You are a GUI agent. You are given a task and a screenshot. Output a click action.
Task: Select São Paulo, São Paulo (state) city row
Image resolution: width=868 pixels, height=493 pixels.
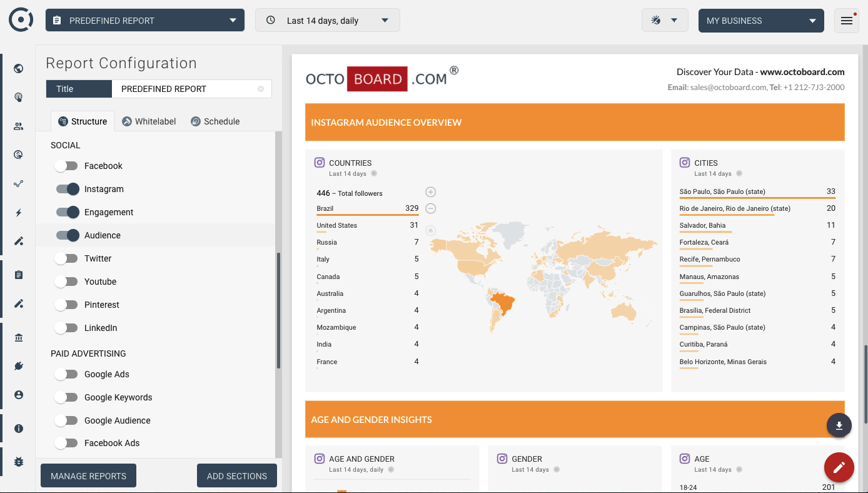tap(758, 192)
